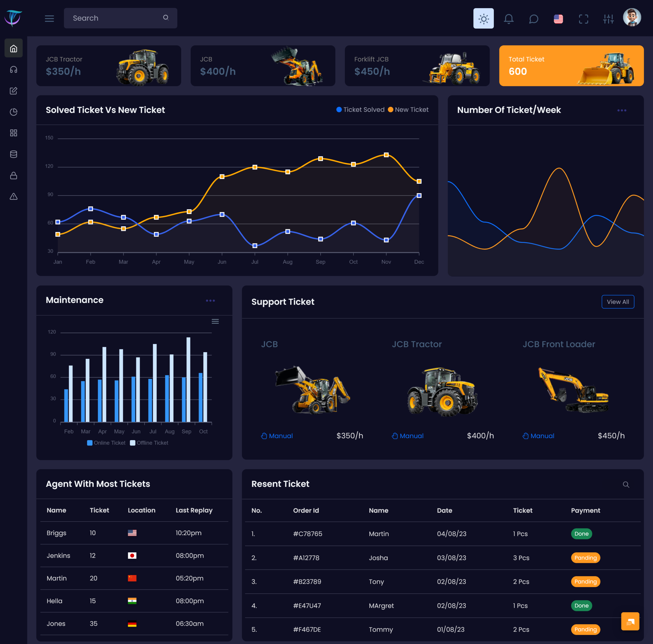Click search icon in Resent Ticket
The image size is (653, 644).
(626, 485)
